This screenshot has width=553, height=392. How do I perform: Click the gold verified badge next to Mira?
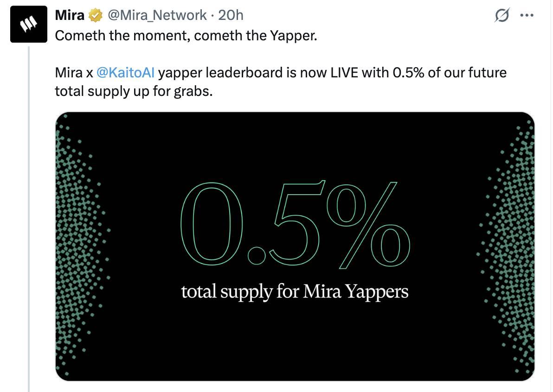[x=95, y=14]
